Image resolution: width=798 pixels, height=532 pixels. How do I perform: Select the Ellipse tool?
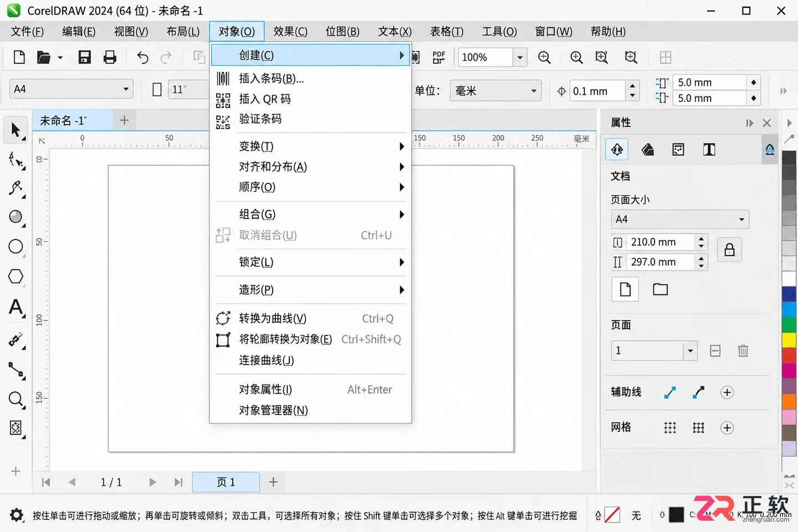16,247
